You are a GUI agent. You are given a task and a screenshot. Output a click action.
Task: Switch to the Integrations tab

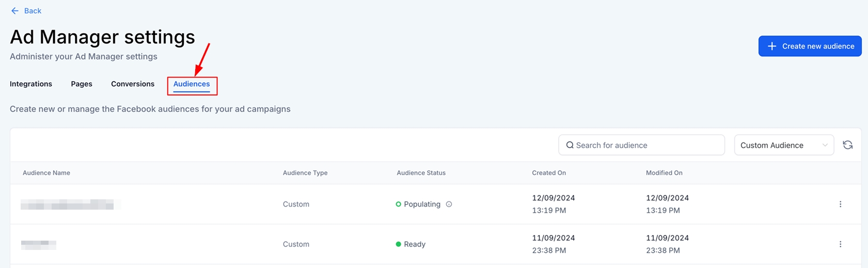[31, 84]
